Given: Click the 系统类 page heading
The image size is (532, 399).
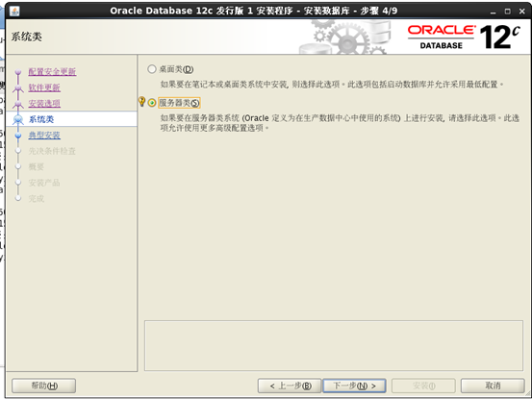Looking at the screenshot, I should (x=27, y=37).
